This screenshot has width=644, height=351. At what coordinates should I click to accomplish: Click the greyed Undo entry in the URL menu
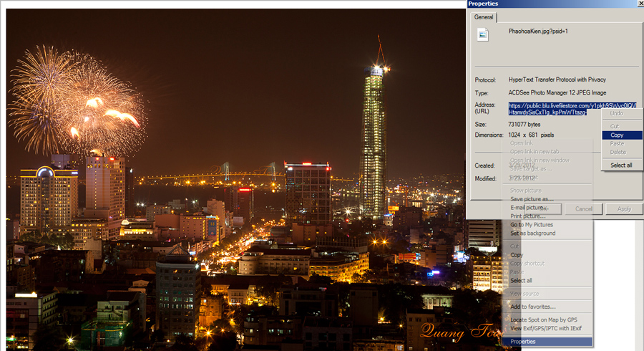(616, 114)
